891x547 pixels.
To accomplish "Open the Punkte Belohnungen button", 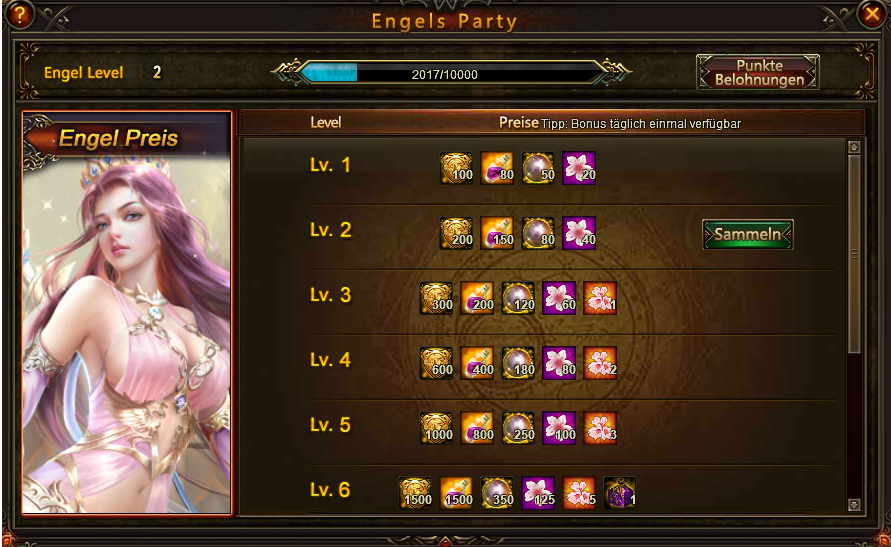I will 759,72.
